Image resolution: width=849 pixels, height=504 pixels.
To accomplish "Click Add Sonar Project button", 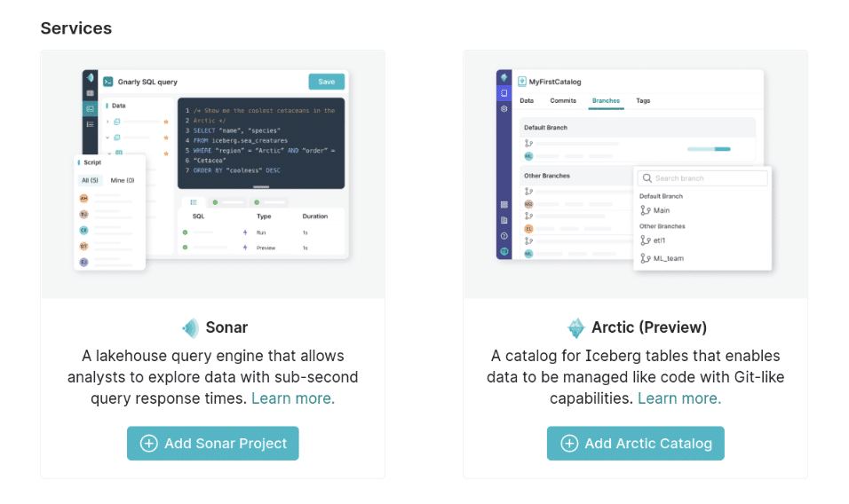I will coord(213,444).
